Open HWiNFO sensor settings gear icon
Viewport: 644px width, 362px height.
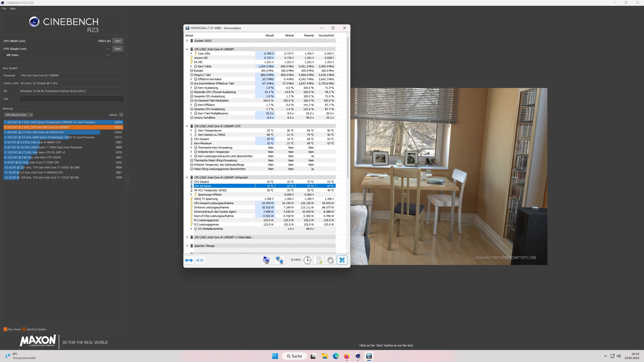pyautogui.click(x=330, y=260)
